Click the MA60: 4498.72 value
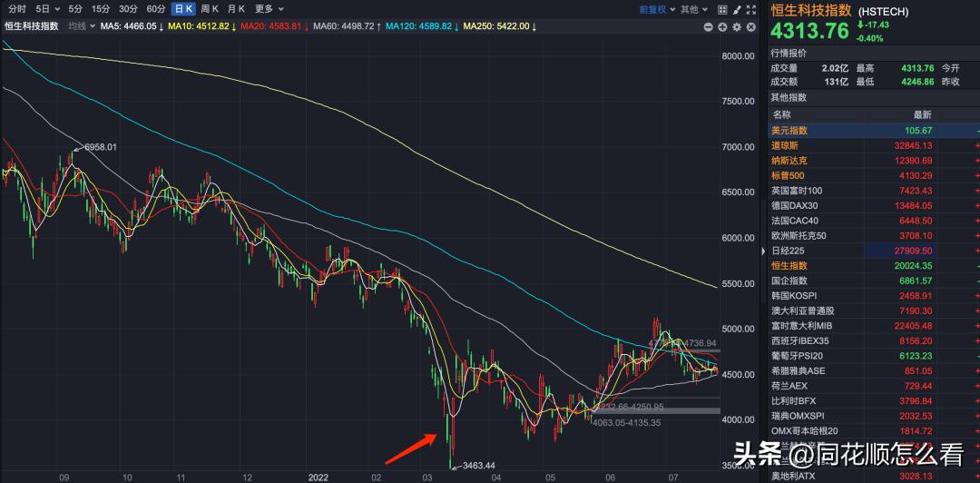The width and height of the screenshot is (980, 483). pyautogui.click(x=347, y=26)
